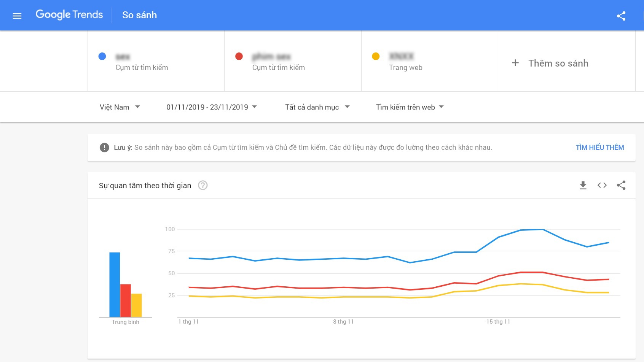Open the embed code icon

pyautogui.click(x=602, y=185)
